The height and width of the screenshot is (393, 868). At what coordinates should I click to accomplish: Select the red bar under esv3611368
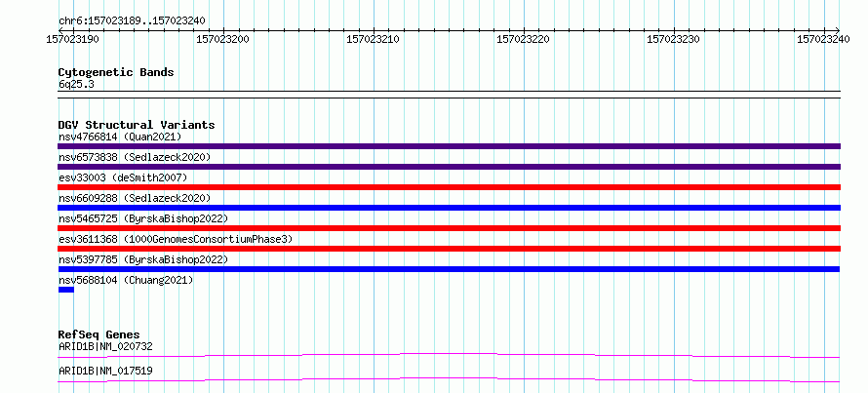(x=449, y=249)
